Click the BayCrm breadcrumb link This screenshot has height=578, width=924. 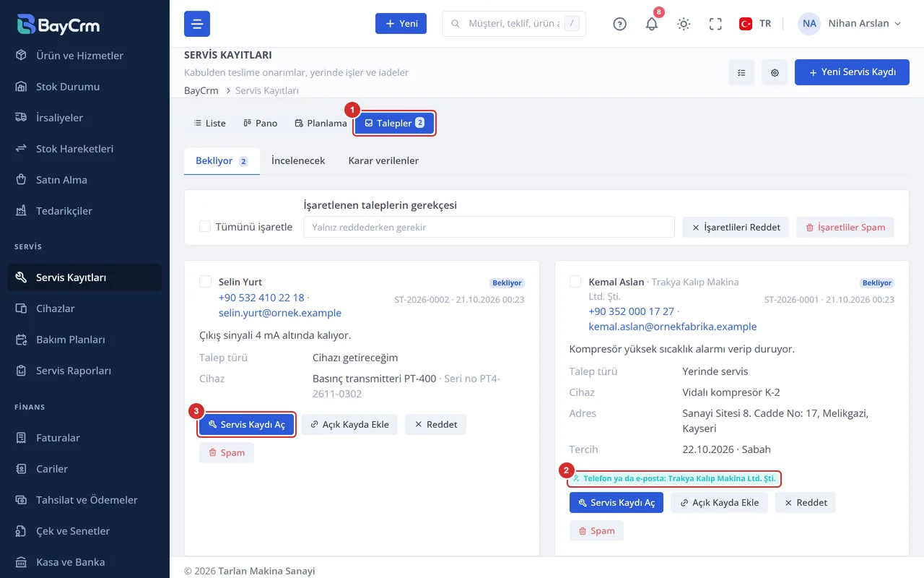(x=201, y=90)
